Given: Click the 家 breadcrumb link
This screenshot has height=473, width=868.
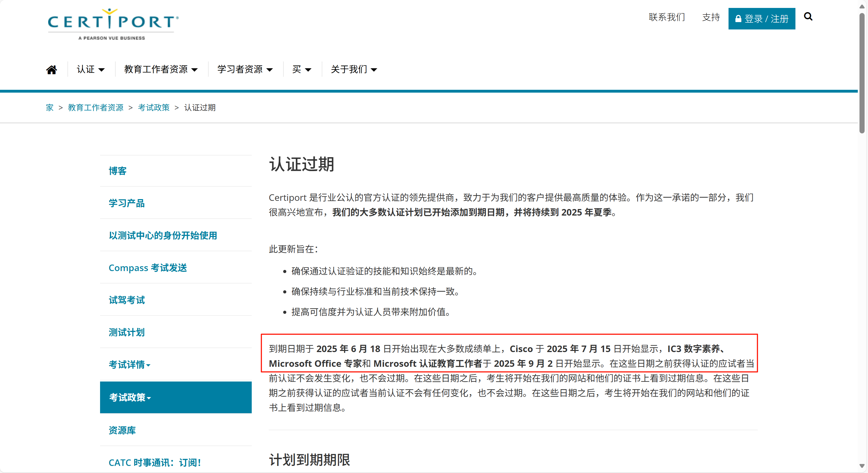Looking at the screenshot, I should [x=50, y=107].
